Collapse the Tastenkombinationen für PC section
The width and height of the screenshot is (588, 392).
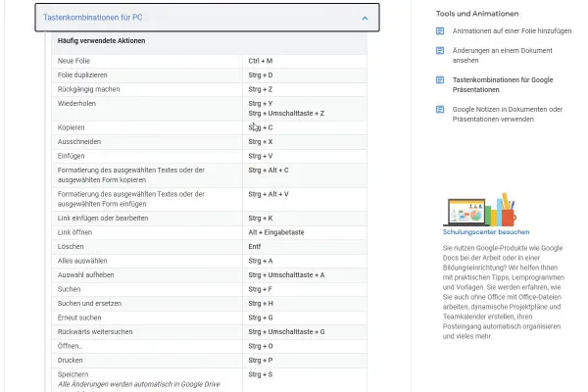207,18
